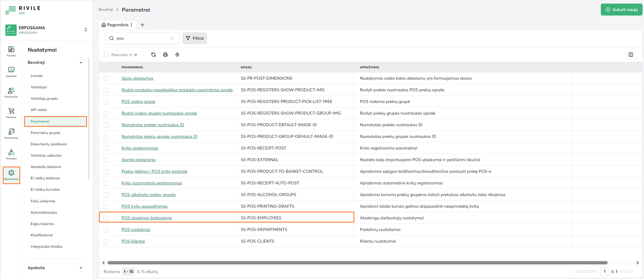Click the lightning bolt actions icon
Image resolution: width=644 pixels, height=279 pixels.
(x=177, y=55)
